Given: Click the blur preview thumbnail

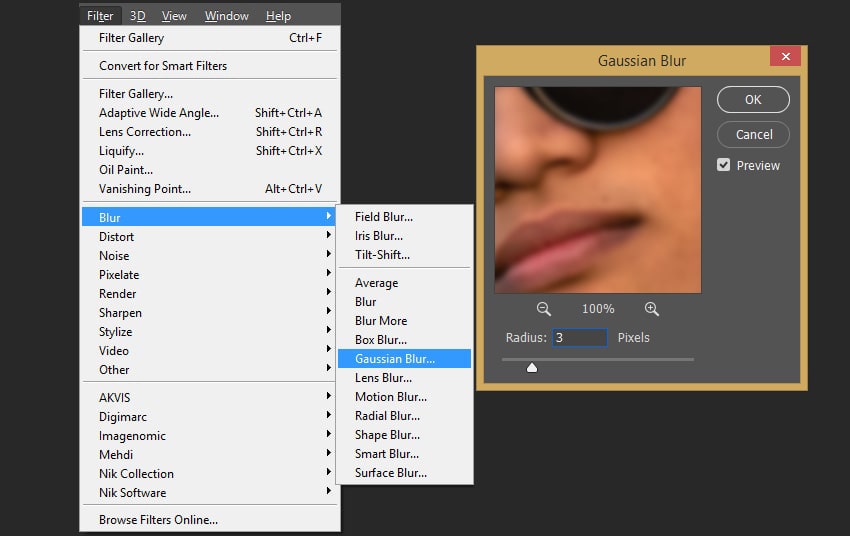Looking at the screenshot, I should pos(598,190).
